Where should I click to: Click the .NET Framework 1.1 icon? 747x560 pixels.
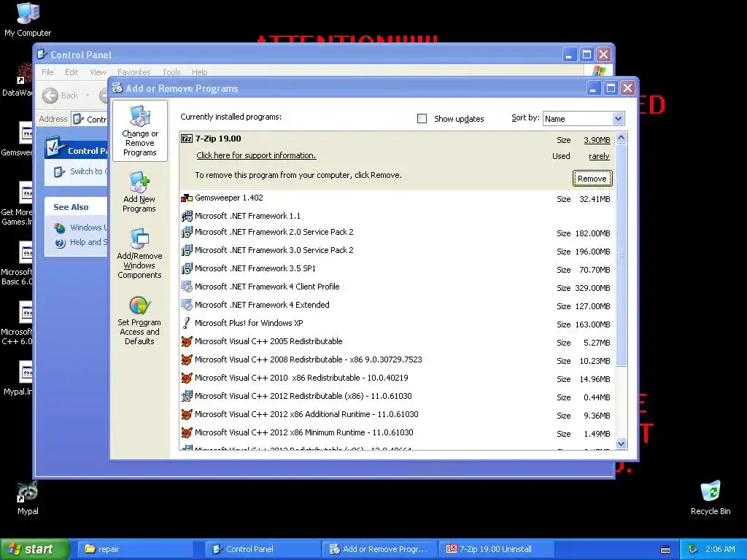187,216
